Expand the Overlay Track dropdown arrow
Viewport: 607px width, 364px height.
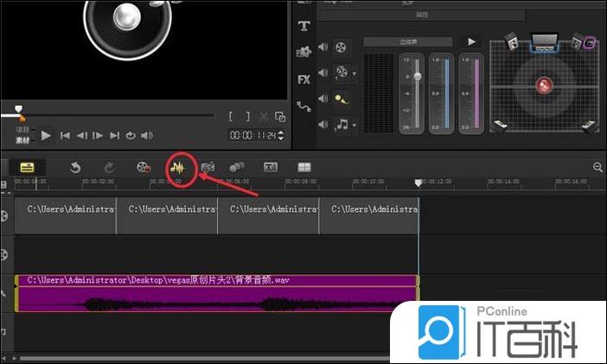(355, 73)
